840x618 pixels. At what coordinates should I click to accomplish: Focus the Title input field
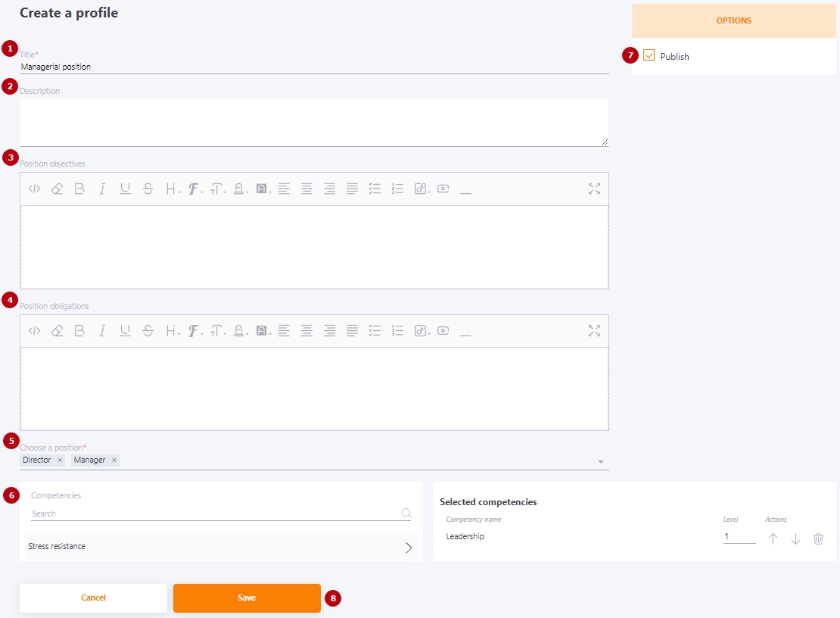click(x=315, y=67)
